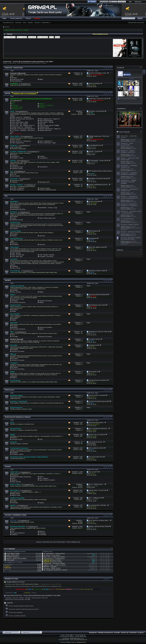Click the Facebook Connect button
Image resolution: width=146 pixels, height=644 pixels.
[x=92, y=2]
